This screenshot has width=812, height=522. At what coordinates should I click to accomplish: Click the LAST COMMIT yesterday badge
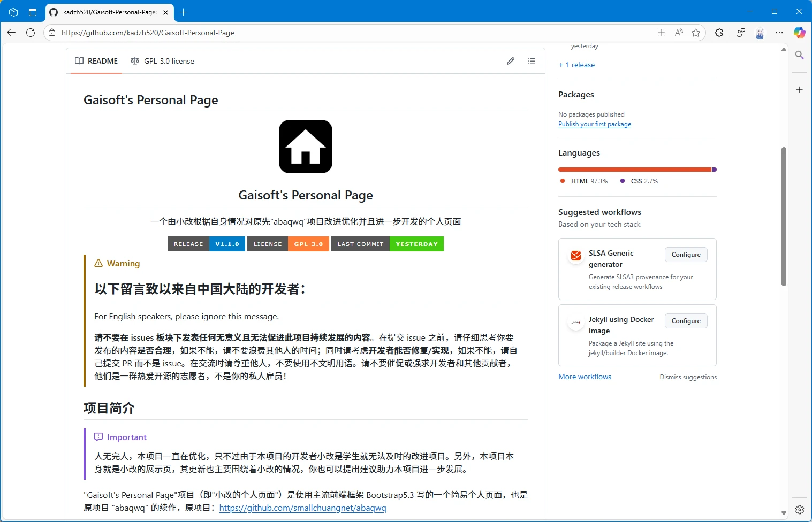tap(388, 244)
